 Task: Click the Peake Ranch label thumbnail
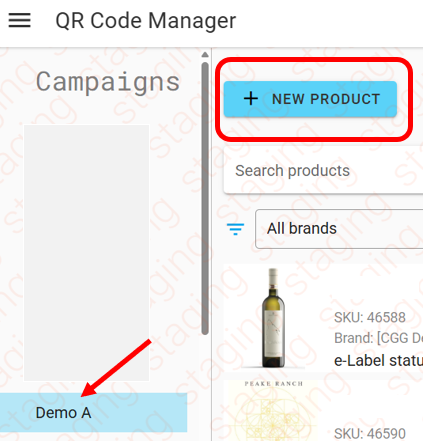pos(273,410)
